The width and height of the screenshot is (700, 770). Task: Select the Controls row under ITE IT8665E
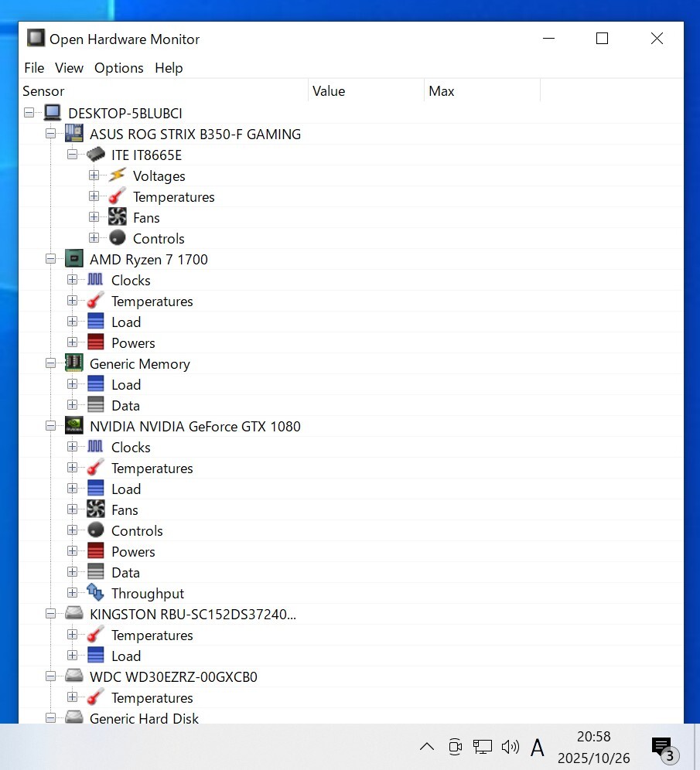(350, 238)
